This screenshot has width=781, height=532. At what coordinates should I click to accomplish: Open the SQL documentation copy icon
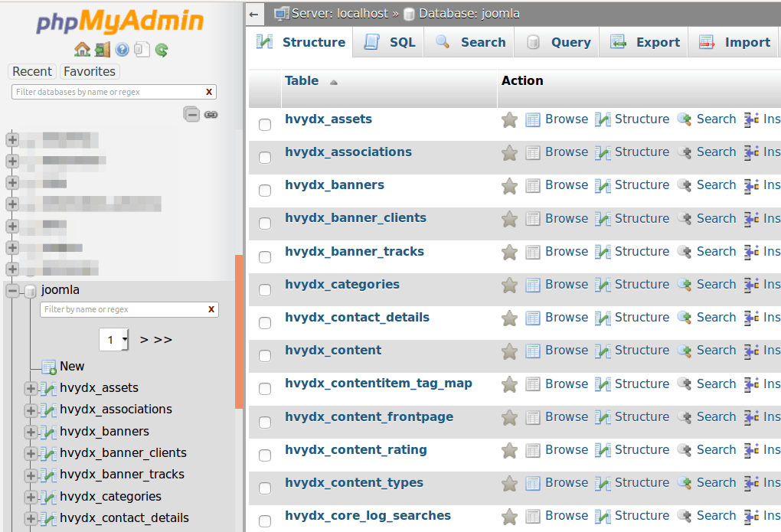click(x=142, y=49)
